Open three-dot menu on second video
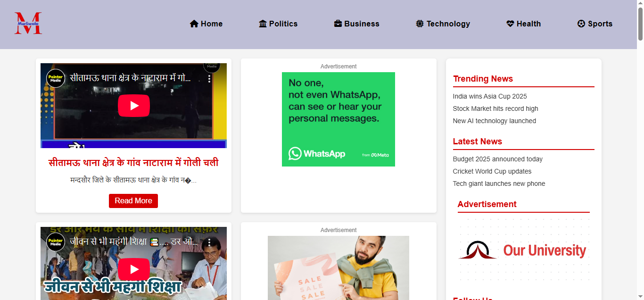This screenshot has width=644, height=300. pyautogui.click(x=209, y=242)
